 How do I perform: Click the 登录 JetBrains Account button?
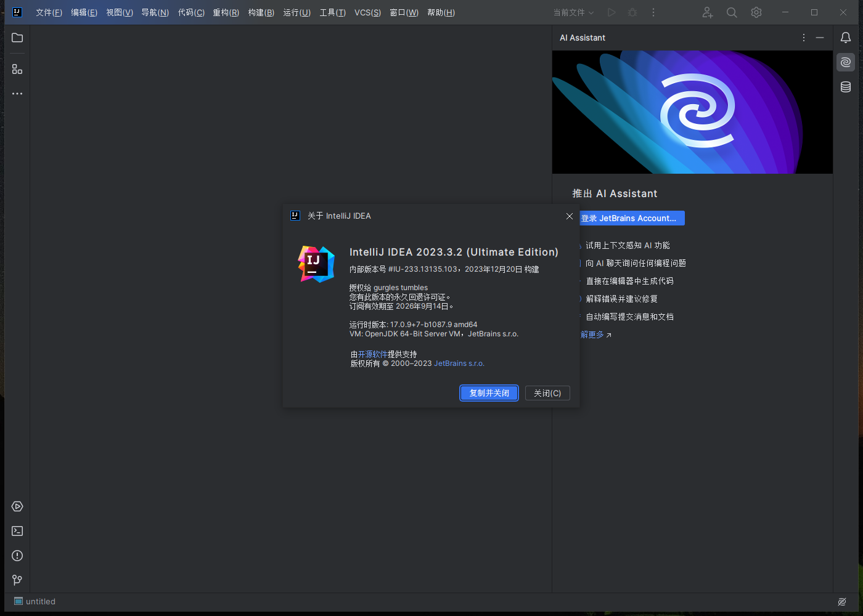click(x=632, y=218)
